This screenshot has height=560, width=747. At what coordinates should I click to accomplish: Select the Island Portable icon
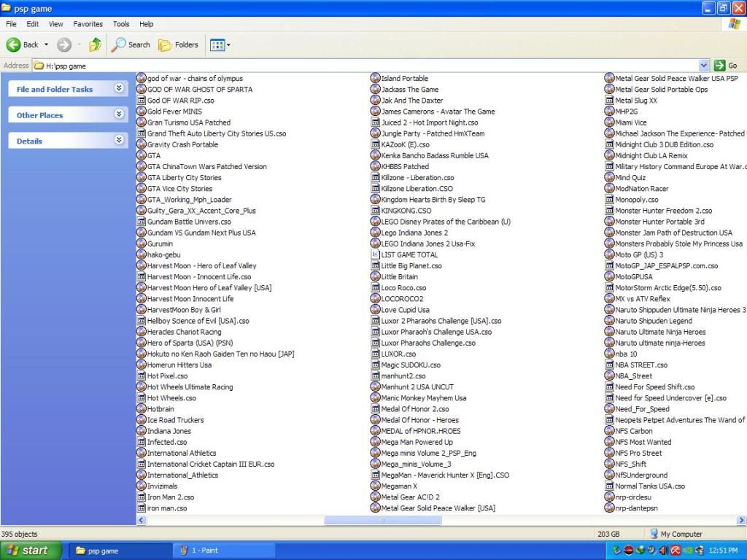click(375, 78)
